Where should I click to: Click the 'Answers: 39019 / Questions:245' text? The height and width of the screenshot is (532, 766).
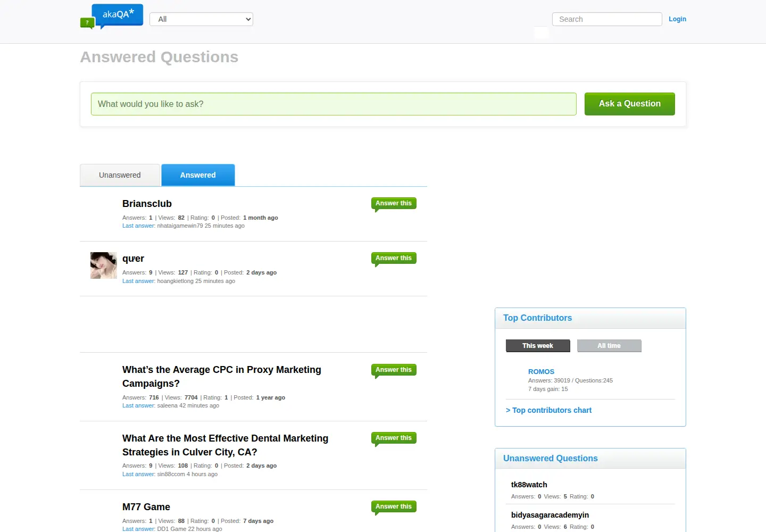point(570,380)
